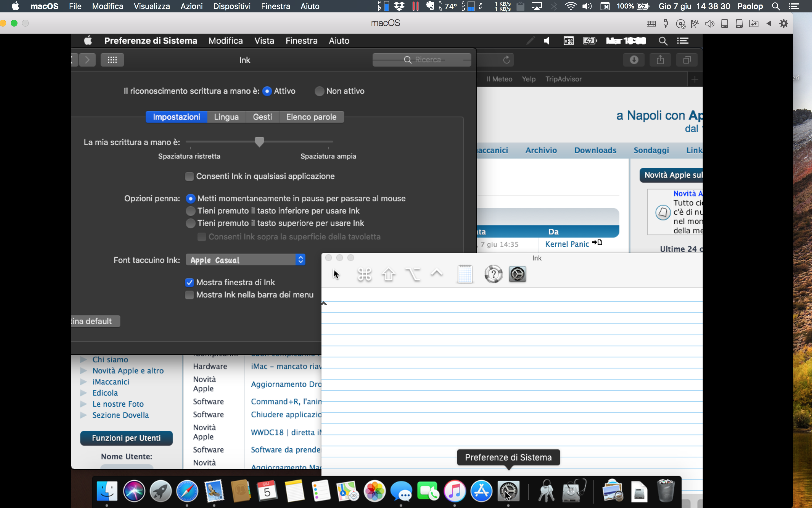The width and height of the screenshot is (812, 508).
Task: Switch to the Gesti tab
Action: tap(262, 117)
